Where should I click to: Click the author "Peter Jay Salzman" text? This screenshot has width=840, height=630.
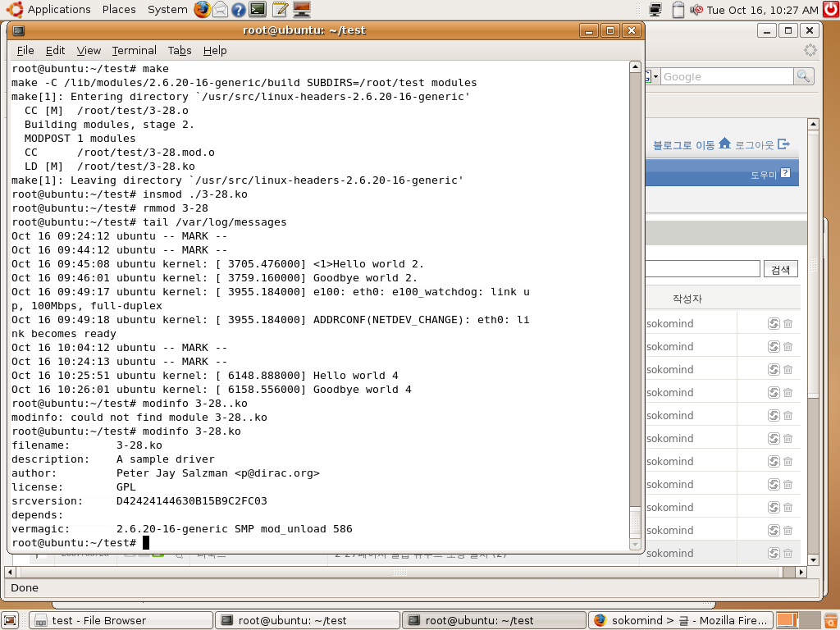coord(172,473)
